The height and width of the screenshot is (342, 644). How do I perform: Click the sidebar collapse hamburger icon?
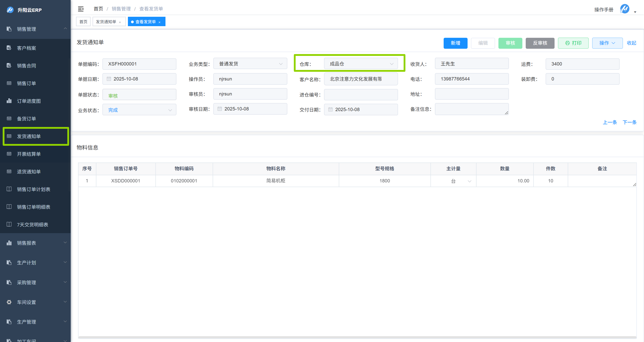pos(80,9)
